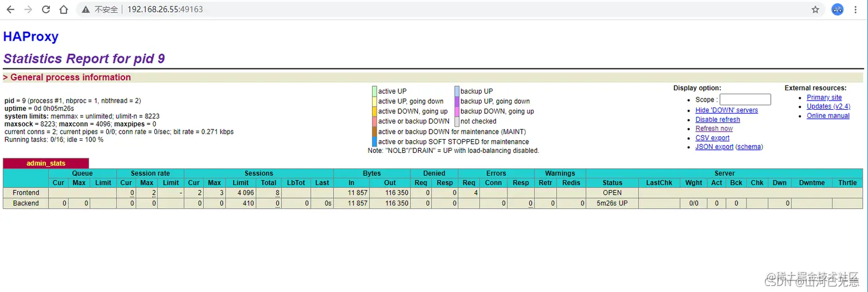Viewport: 868px width, 292px height.
Task: Open the JSON export link
Action: (x=714, y=147)
